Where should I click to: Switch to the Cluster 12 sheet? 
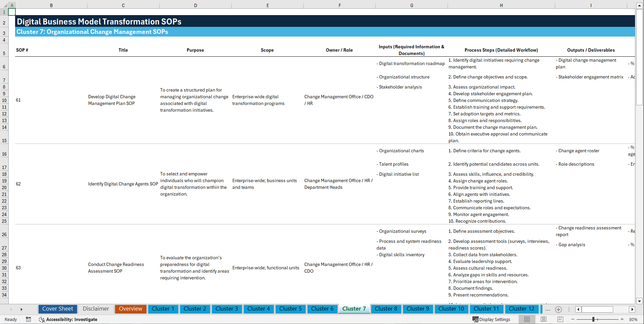click(x=522, y=309)
